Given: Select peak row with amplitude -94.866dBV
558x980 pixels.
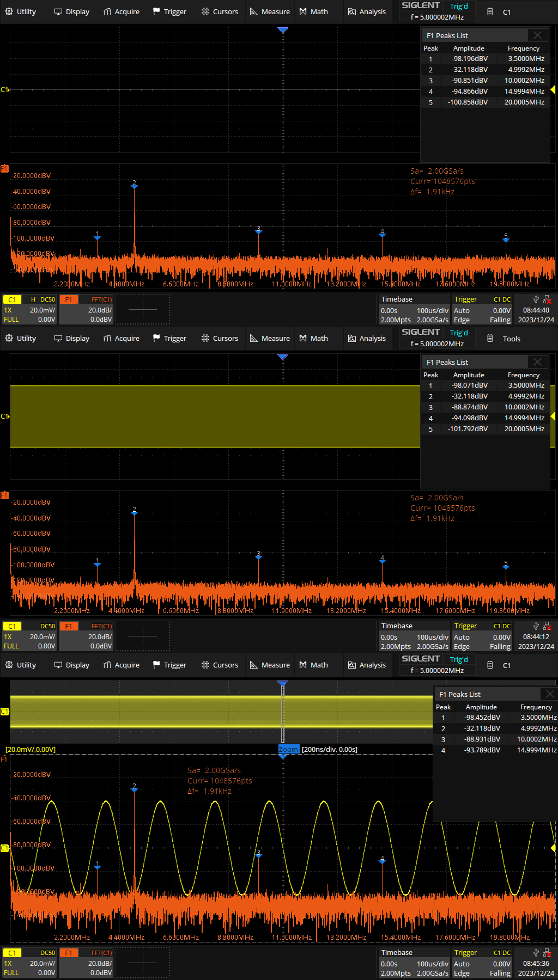Looking at the screenshot, I should [x=484, y=91].
